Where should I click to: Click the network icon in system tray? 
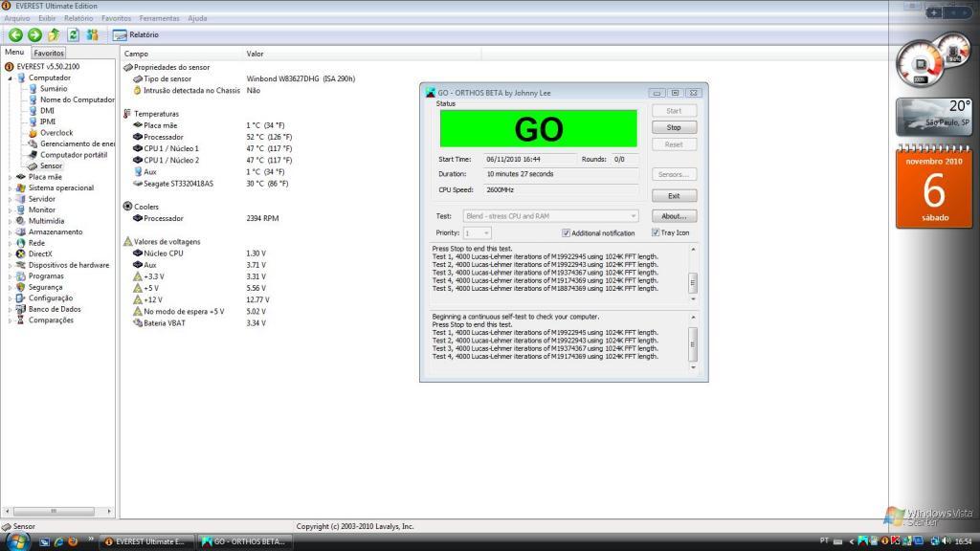936,541
